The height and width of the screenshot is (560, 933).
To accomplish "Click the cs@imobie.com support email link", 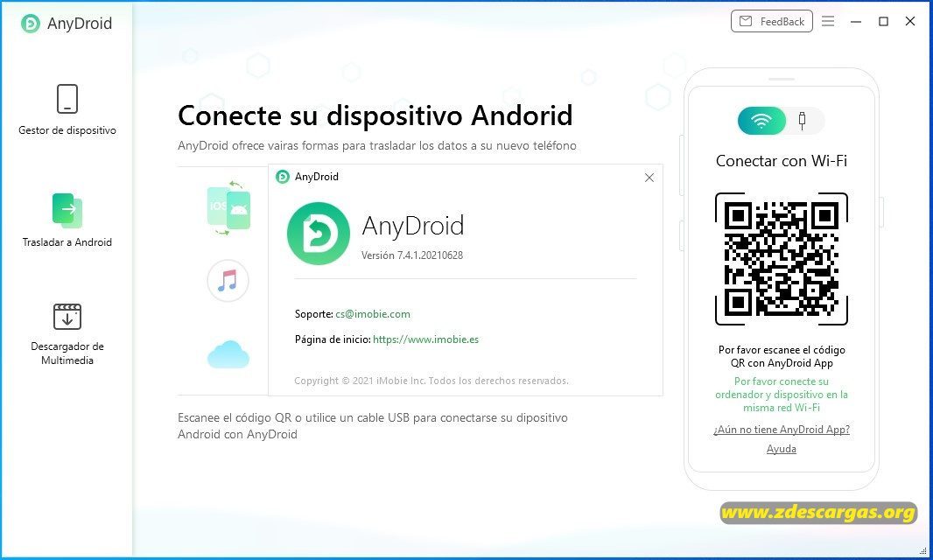I will [x=373, y=314].
